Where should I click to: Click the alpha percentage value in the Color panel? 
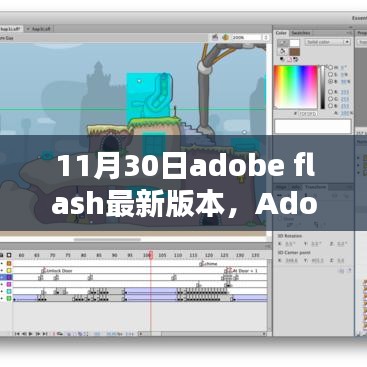coord(346,114)
